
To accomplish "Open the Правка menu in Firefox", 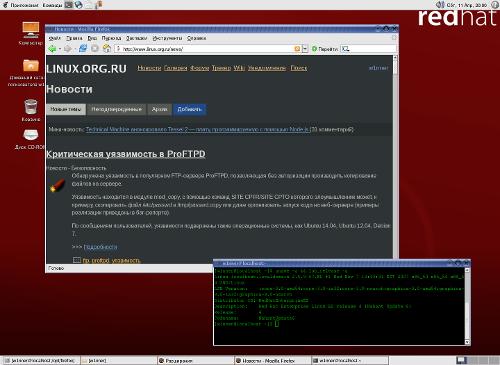I will [74, 38].
